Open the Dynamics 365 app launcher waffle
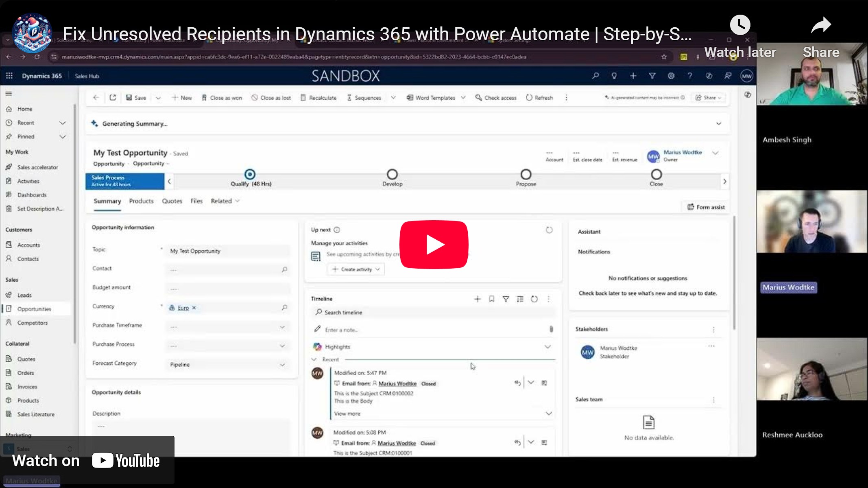Screen dimensions: 868x488 (x=9, y=76)
